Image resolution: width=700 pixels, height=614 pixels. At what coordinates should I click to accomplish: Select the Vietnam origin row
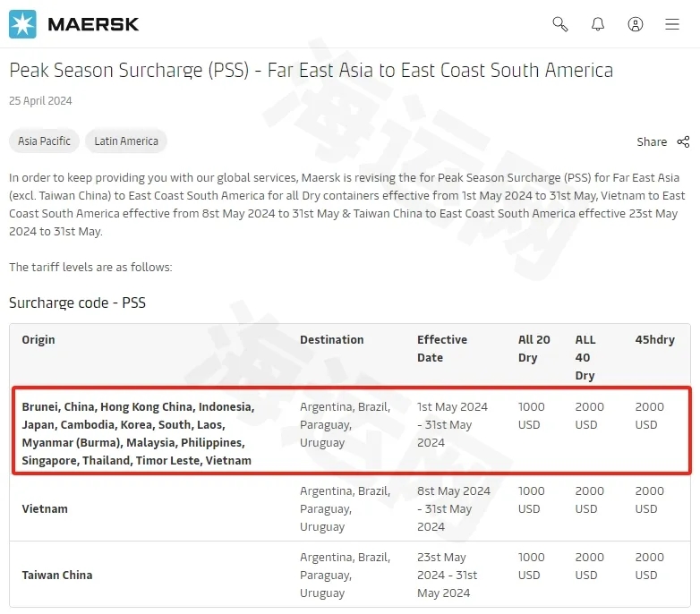[x=350, y=508]
